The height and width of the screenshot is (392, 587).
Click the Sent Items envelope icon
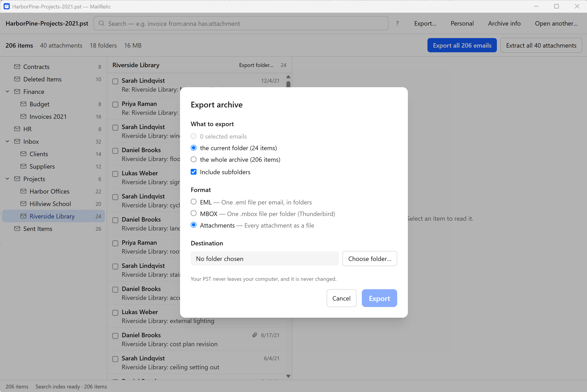(x=17, y=229)
